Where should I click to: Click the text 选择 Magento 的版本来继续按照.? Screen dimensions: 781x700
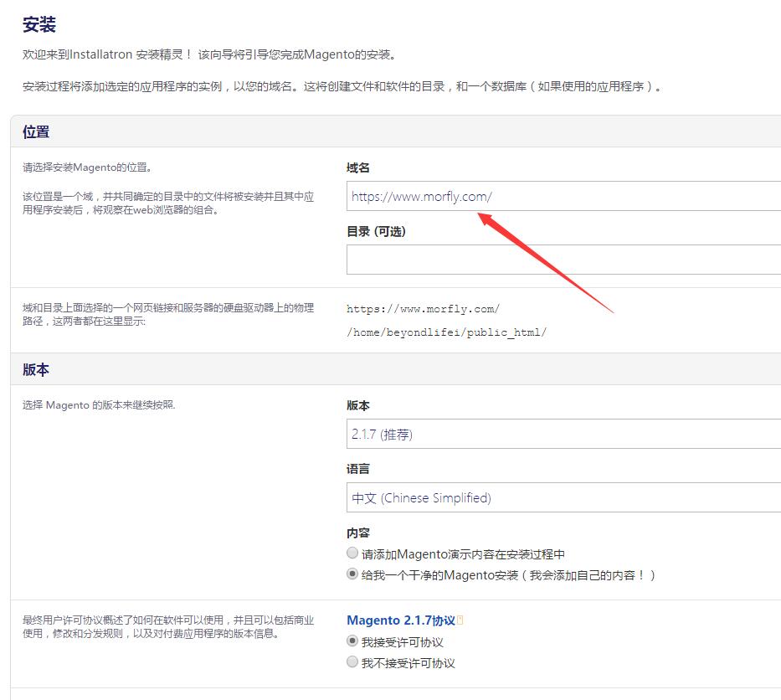(x=99, y=405)
